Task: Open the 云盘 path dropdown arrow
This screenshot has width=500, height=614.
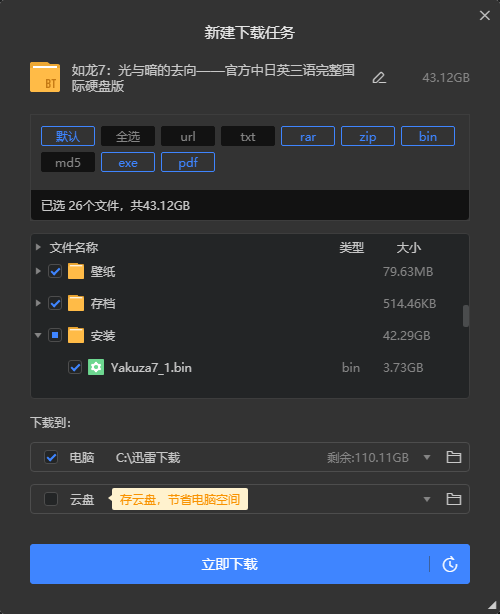Action: point(427,499)
